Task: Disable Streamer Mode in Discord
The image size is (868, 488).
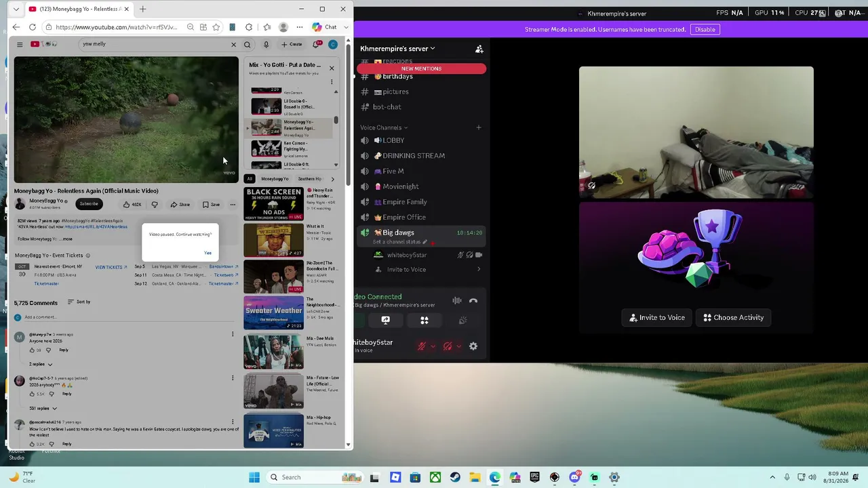Action: tap(705, 29)
